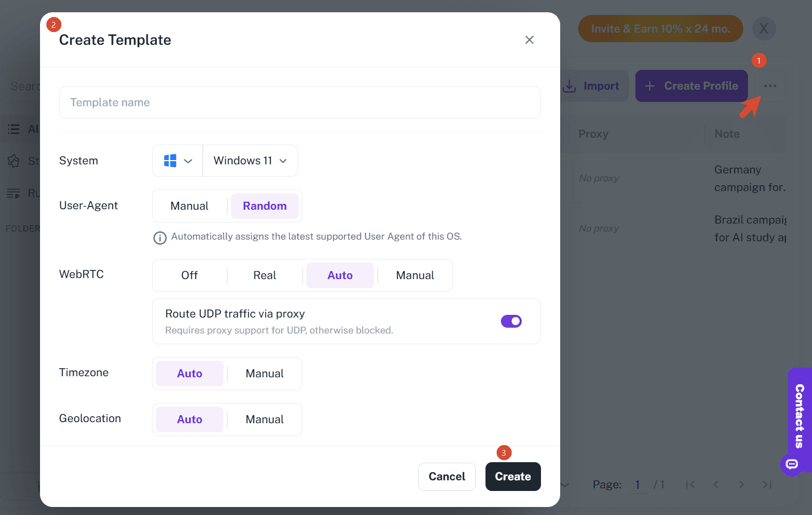This screenshot has height=515, width=812.
Task: Click the list icon in sidebar
Action: pyautogui.click(x=14, y=129)
